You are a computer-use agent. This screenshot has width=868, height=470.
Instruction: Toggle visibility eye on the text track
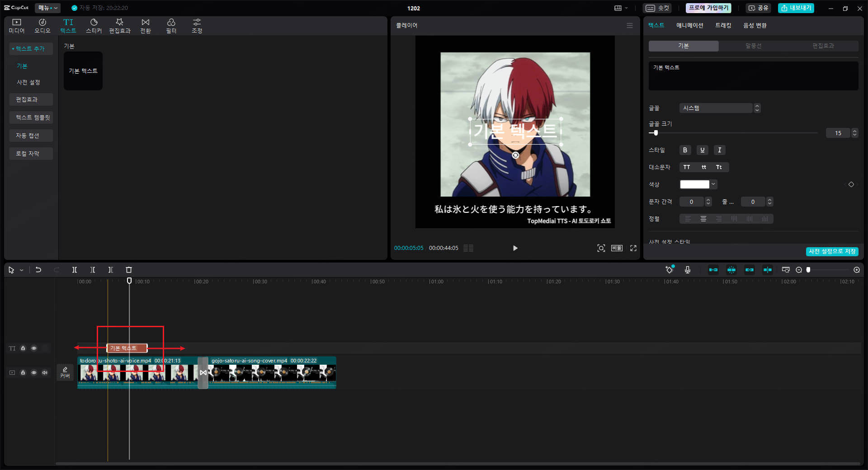tap(34, 348)
